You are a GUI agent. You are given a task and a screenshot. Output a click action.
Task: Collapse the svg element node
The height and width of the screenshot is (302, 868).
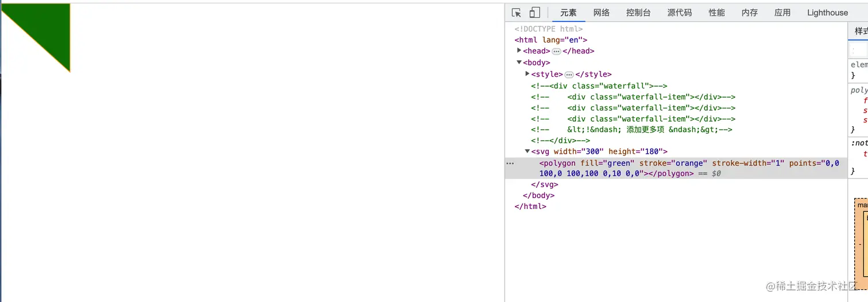[528, 151]
